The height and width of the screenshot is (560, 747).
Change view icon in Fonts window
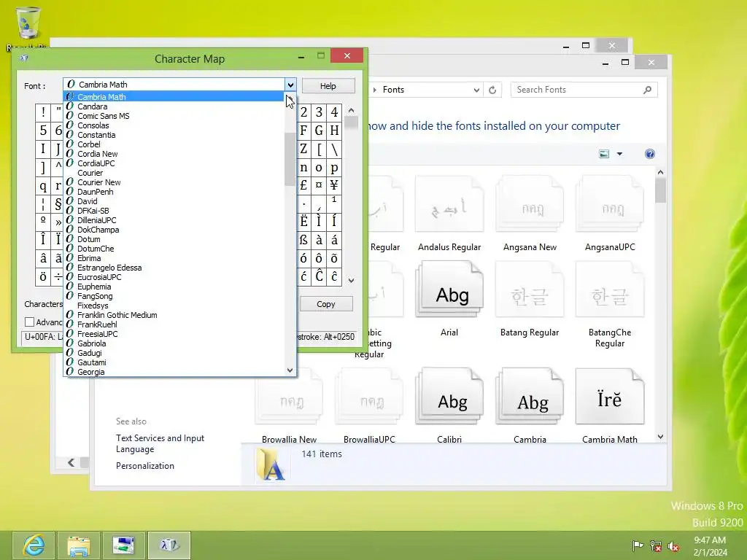(604, 154)
